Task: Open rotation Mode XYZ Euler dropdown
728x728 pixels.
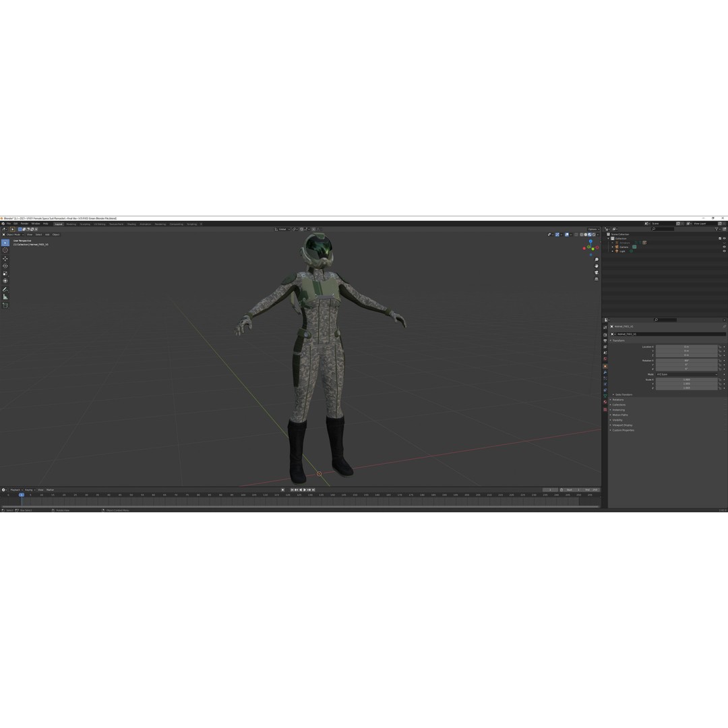Action: (686, 374)
